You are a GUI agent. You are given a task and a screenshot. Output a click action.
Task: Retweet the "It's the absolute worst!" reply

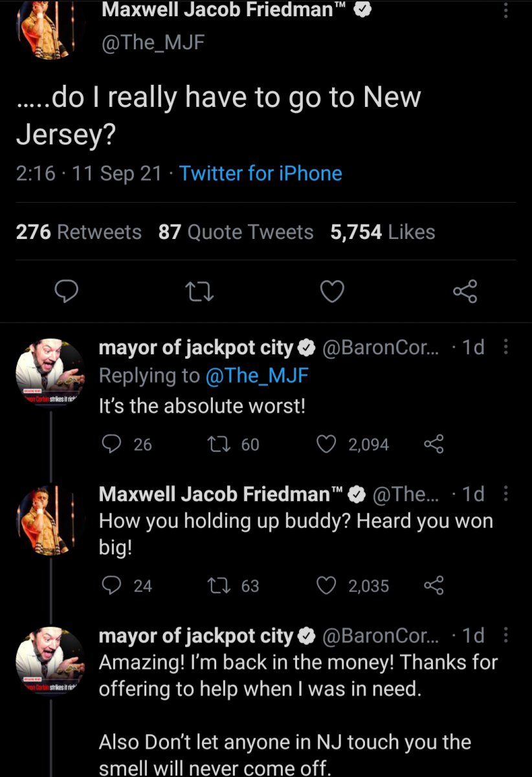tap(214, 444)
